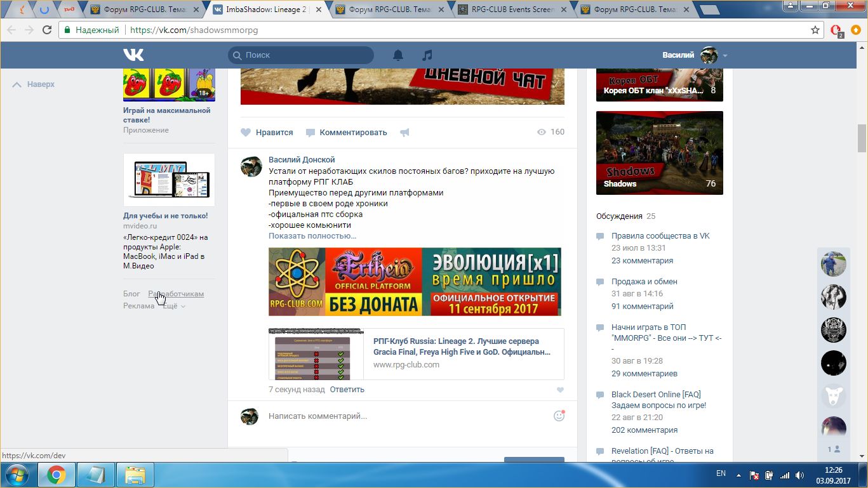Click Показать полностью to expand comment
The width and height of the screenshot is (868, 488).
coord(312,235)
